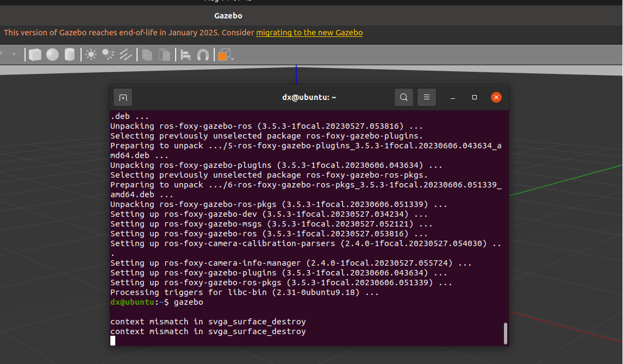Click the terminal scrollbar handle

pos(506,334)
